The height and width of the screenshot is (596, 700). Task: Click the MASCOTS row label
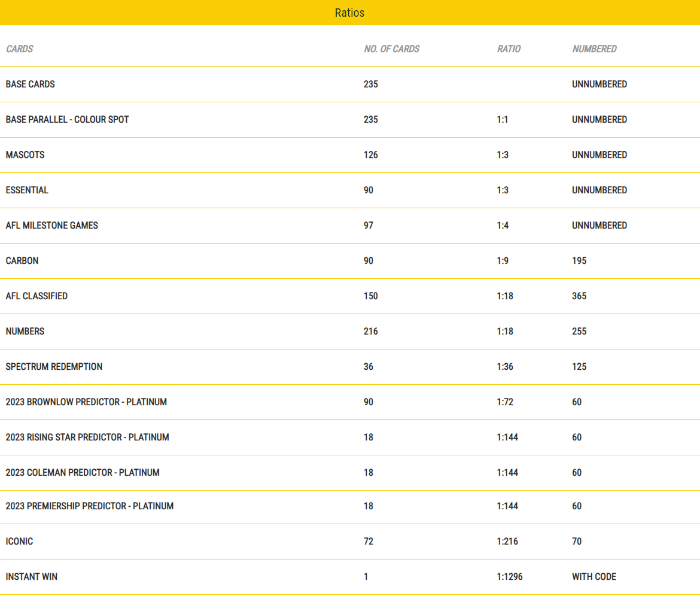[x=25, y=155]
